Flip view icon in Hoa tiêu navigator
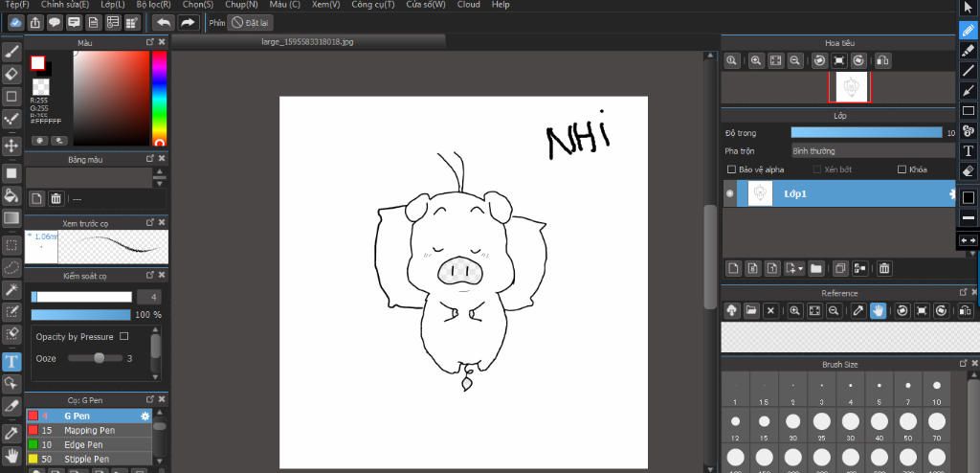 coord(883,60)
